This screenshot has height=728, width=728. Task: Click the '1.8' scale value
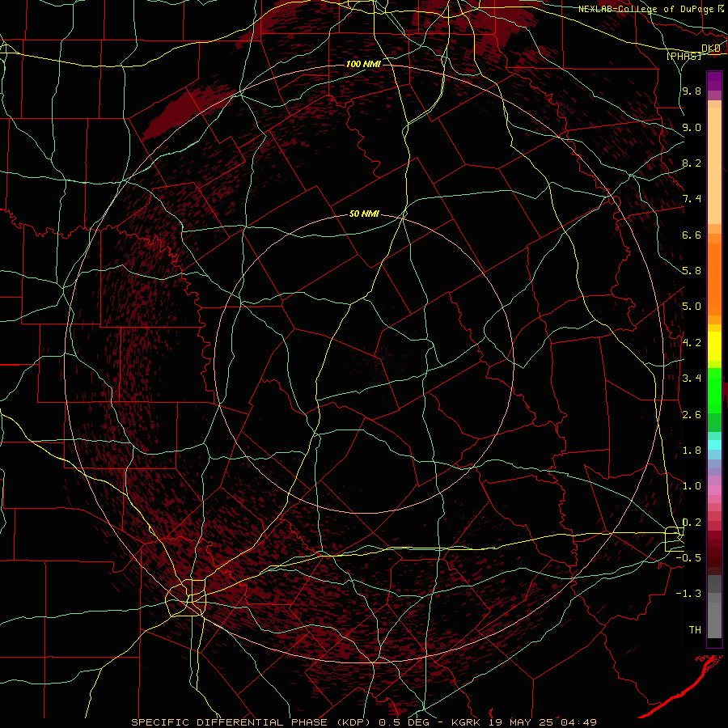click(692, 451)
